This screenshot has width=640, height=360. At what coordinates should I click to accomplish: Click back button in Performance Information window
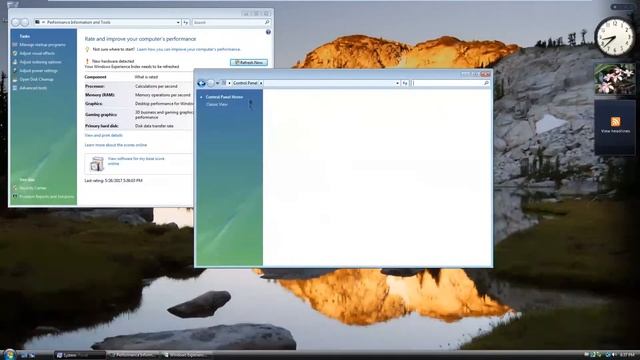[16, 22]
